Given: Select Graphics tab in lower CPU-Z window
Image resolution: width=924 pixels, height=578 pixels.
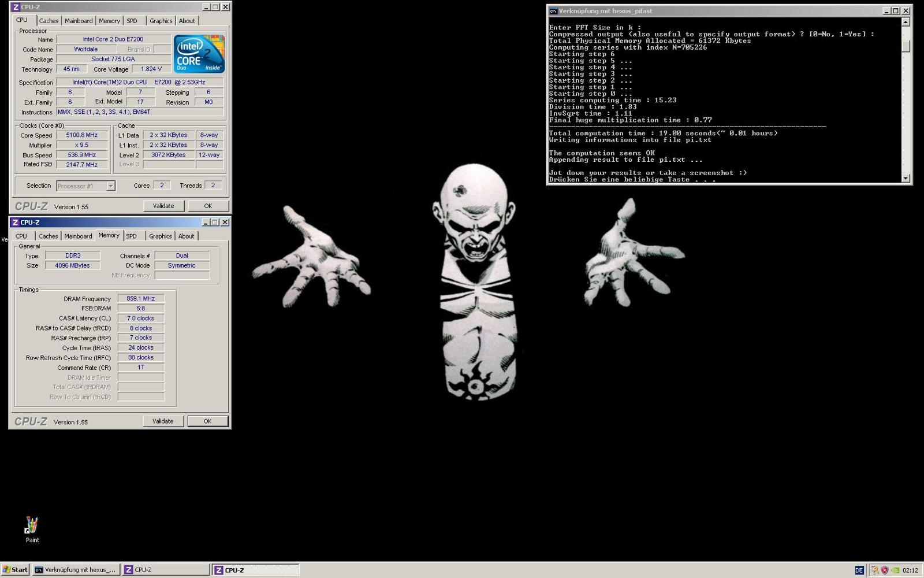Looking at the screenshot, I should pyautogui.click(x=160, y=236).
